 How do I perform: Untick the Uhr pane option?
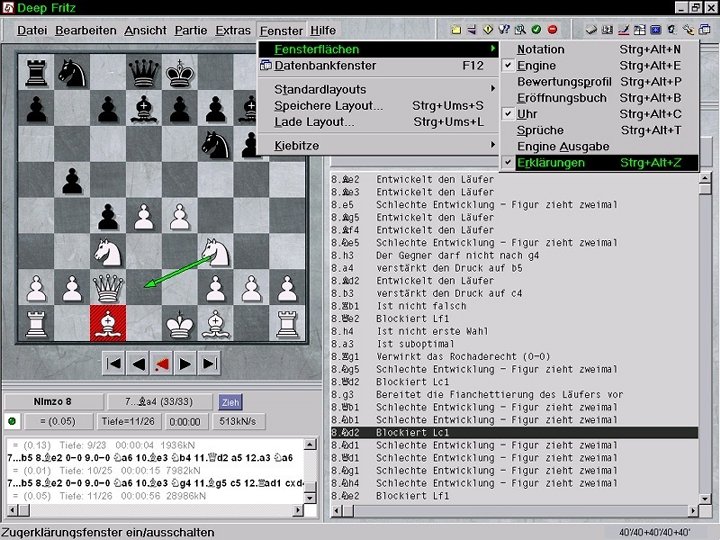click(599, 114)
